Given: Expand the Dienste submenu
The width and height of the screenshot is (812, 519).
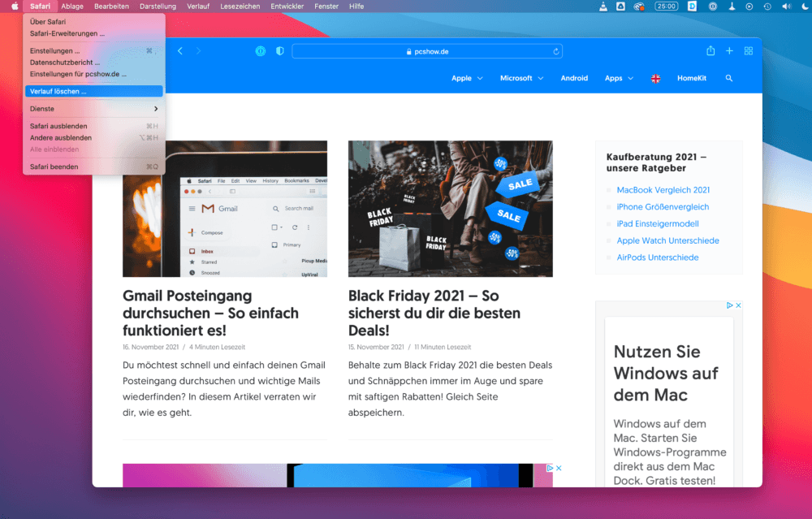Looking at the screenshot, I should 93,109.
